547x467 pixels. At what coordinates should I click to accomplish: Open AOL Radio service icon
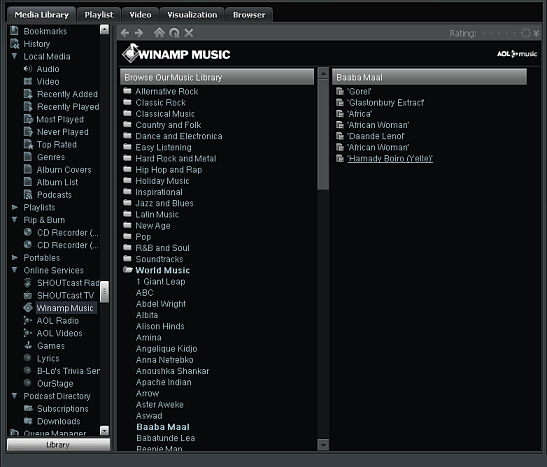click(x=28, y=320)
